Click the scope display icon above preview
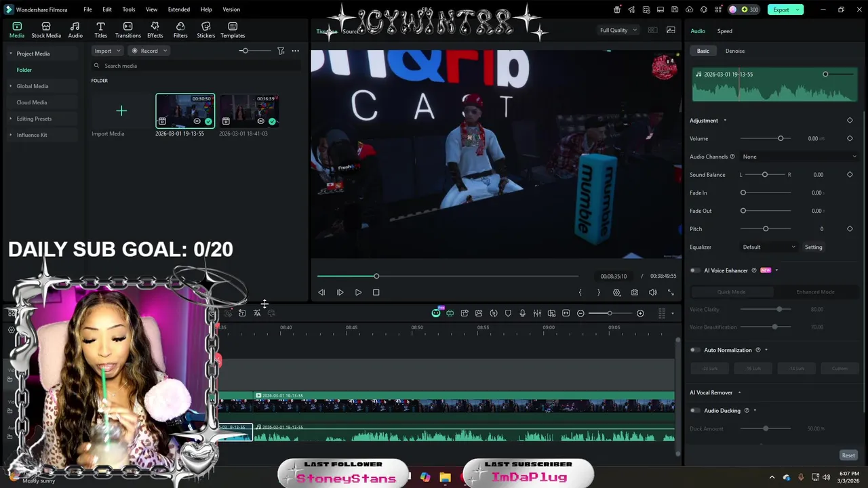This screenshot has height=488, width=868. coord(671,30)
